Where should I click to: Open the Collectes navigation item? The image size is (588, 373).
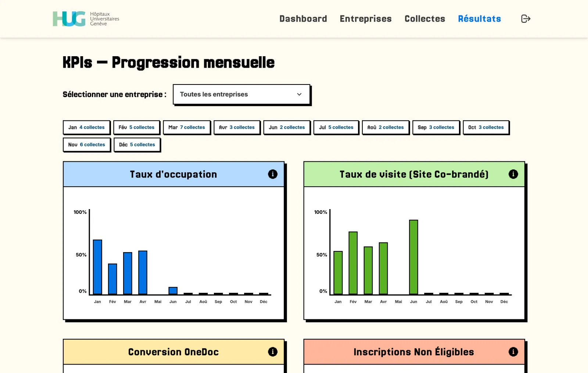425,19
